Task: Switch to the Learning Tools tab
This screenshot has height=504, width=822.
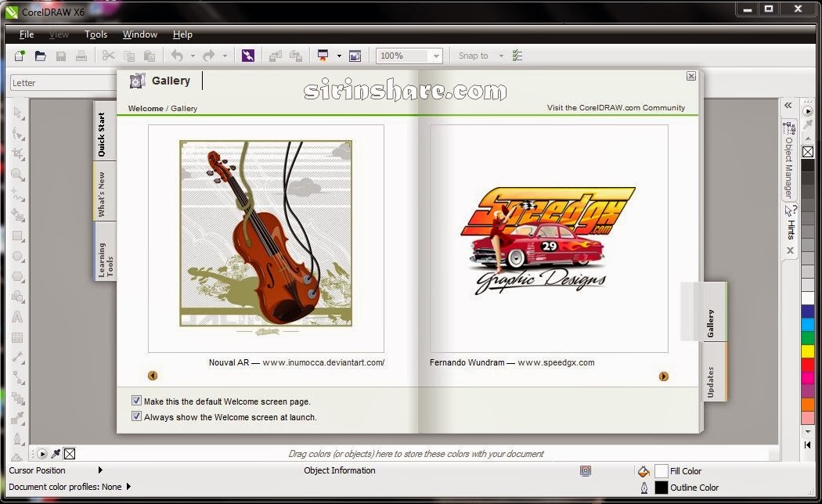Action: [x=104, y=253]
